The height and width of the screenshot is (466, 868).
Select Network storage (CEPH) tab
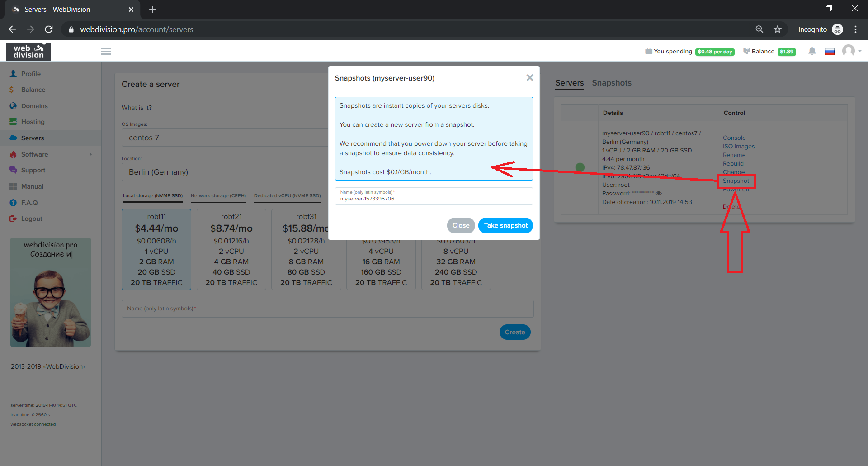(x=218, y=196)
